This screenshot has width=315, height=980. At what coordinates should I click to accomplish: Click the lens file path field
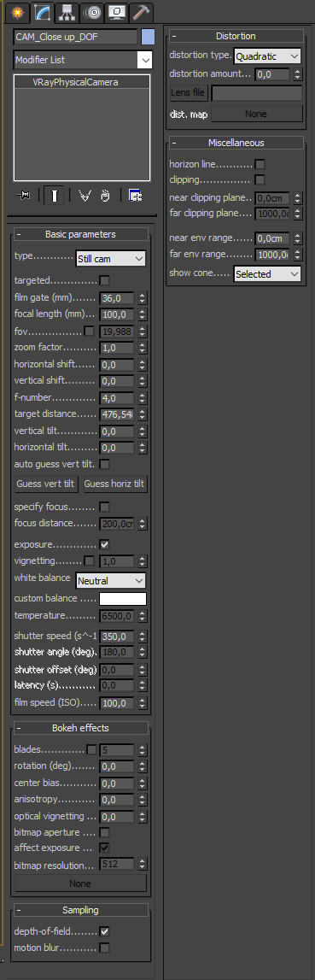[x=256, y=94]
